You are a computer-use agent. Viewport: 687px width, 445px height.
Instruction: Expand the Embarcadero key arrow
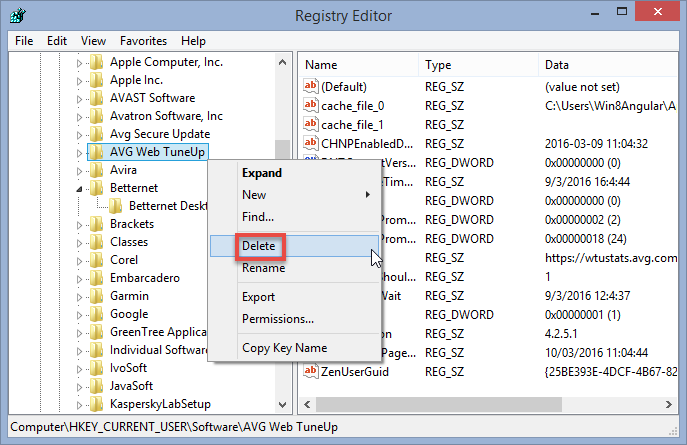click(x=79, y=279)
